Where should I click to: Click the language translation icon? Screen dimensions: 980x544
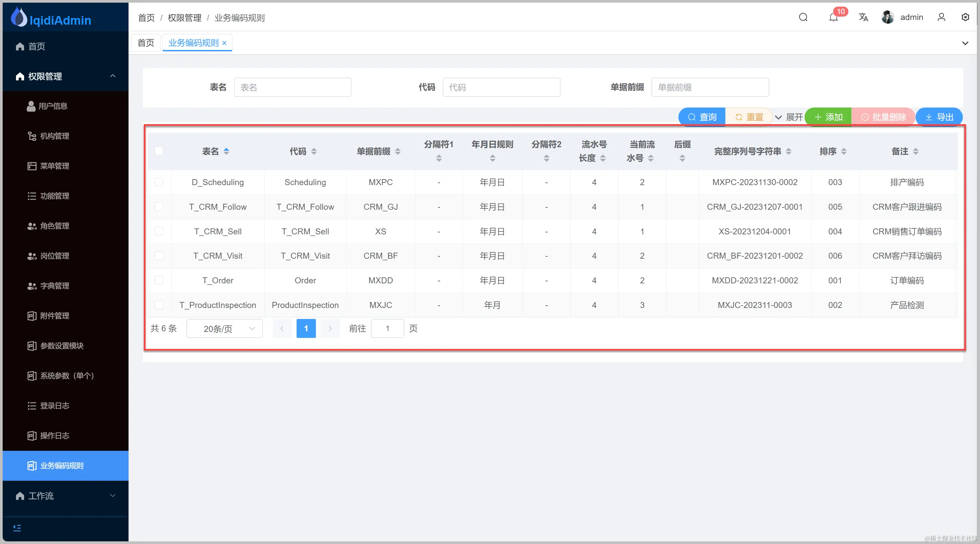pyautogui.click(x=863, y=17)
